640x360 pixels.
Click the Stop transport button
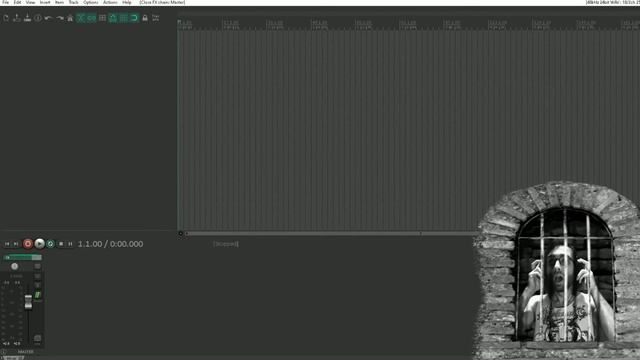[x=61, y=244]
